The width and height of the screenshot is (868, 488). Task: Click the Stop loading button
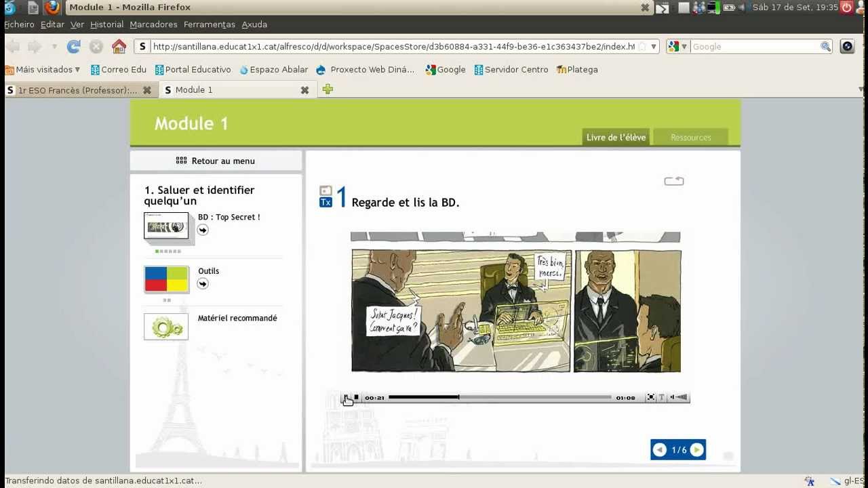tap(96, 47)
